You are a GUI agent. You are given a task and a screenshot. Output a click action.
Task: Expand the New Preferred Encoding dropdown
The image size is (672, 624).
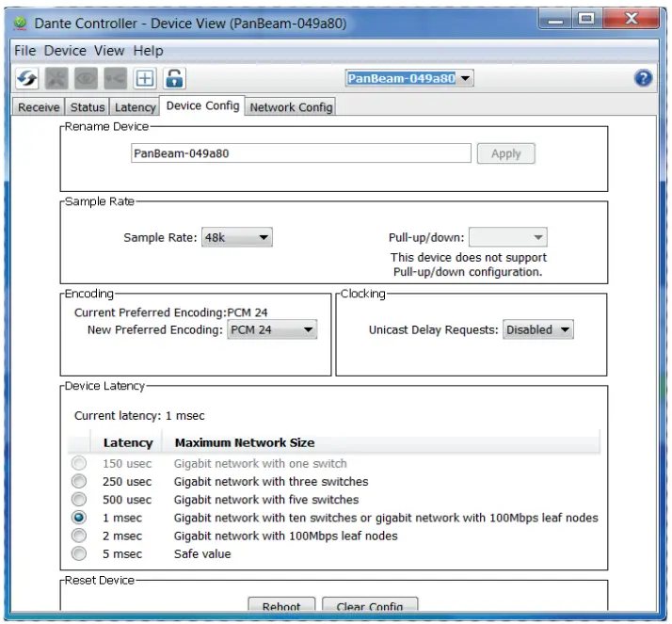pyautogui.click(x=272, y=330)
